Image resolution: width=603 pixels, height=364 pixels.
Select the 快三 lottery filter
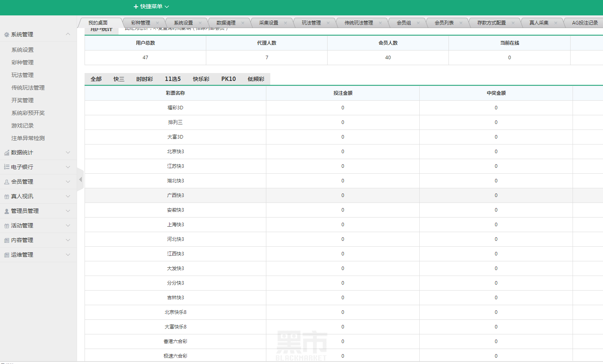coord(119,79)
